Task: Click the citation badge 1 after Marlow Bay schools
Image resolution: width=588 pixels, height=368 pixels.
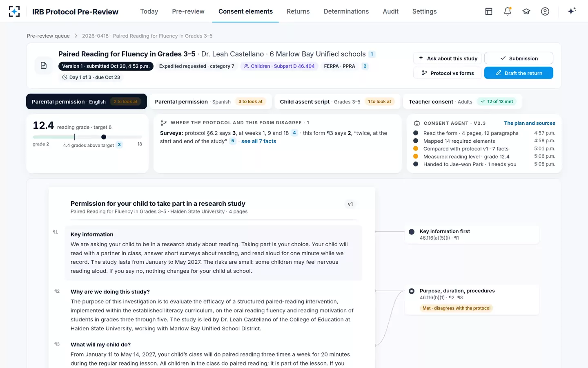Action: click(x=372, y=54)
